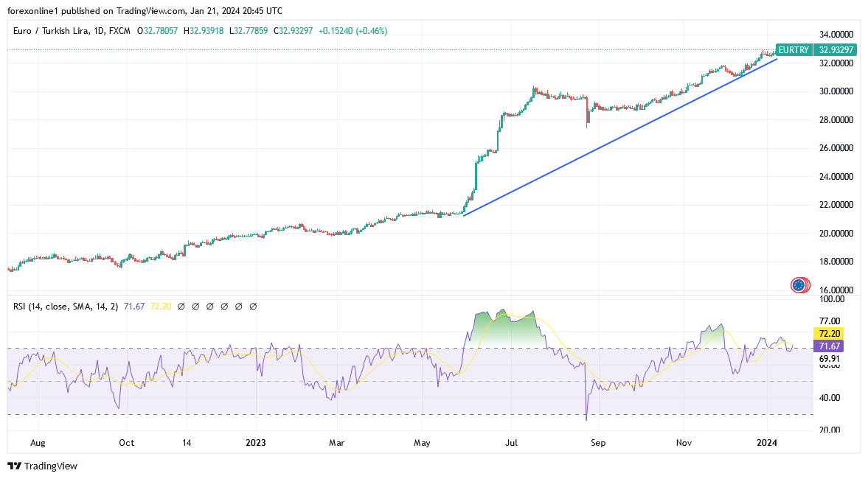Click the Mar label on time axis
The width and height of the screenshot is (868, 479).
click(336, 442)
